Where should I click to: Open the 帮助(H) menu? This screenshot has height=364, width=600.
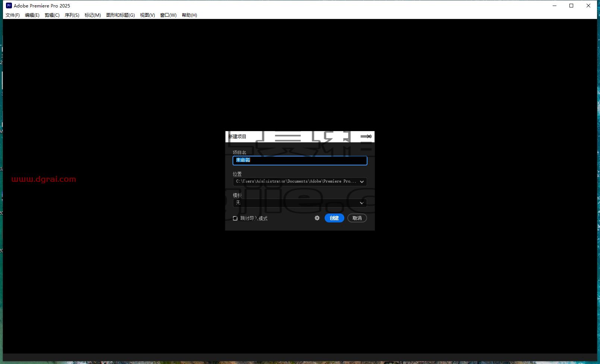pyautogui.click(x=189, y=15)
